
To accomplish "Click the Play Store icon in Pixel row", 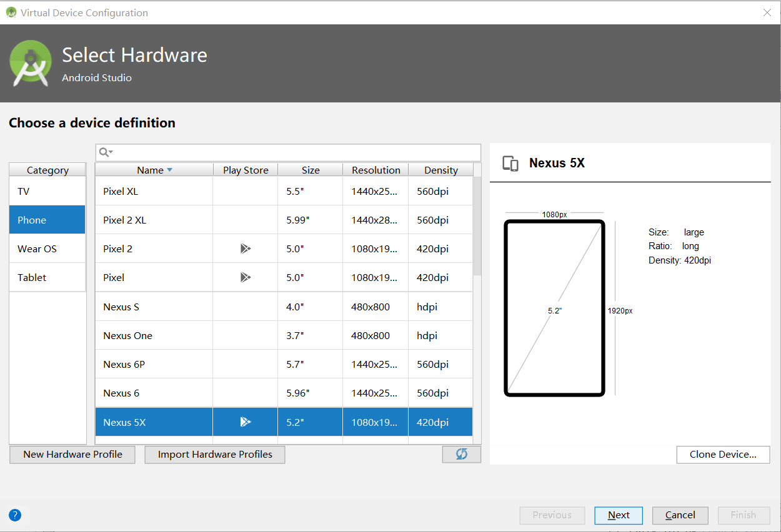I will pos(246,277).
